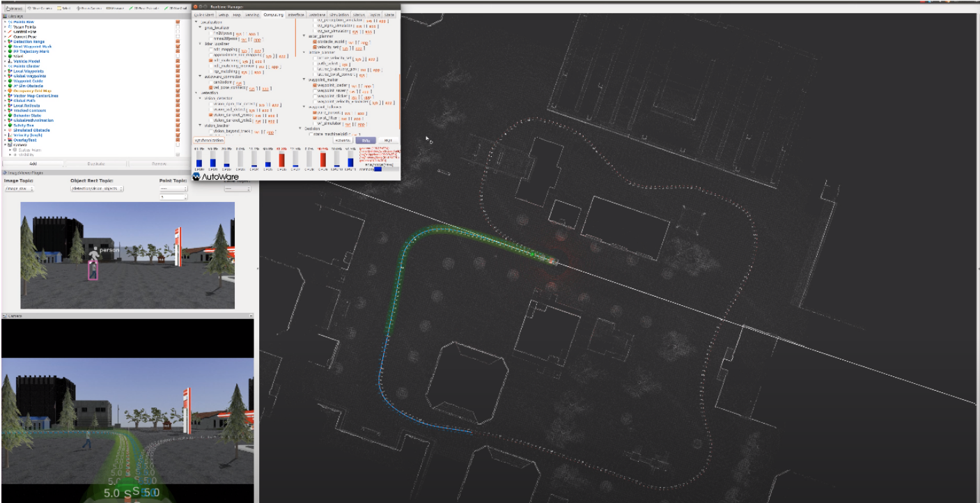Image resolution: width=980 pixels, height=503 pixels.
Task: Click the Occupancy Grid Map display icon
Action: tap(10, 91)
